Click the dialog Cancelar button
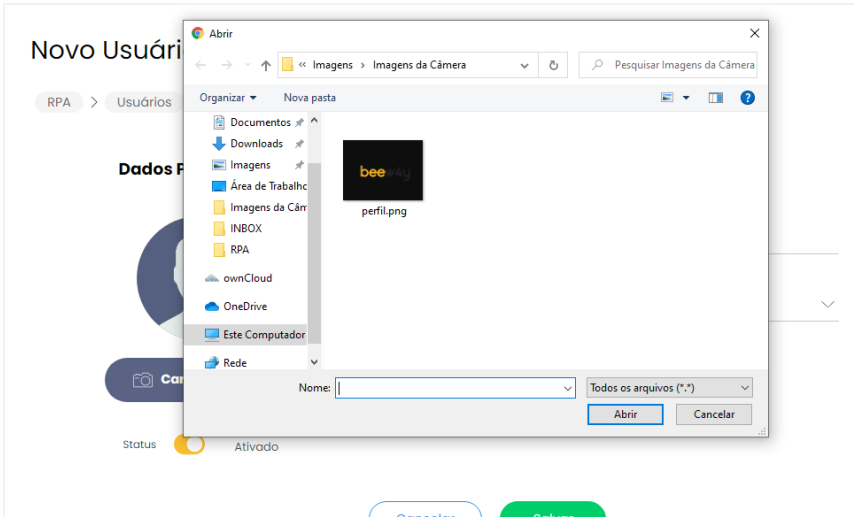 coord(714,414)
